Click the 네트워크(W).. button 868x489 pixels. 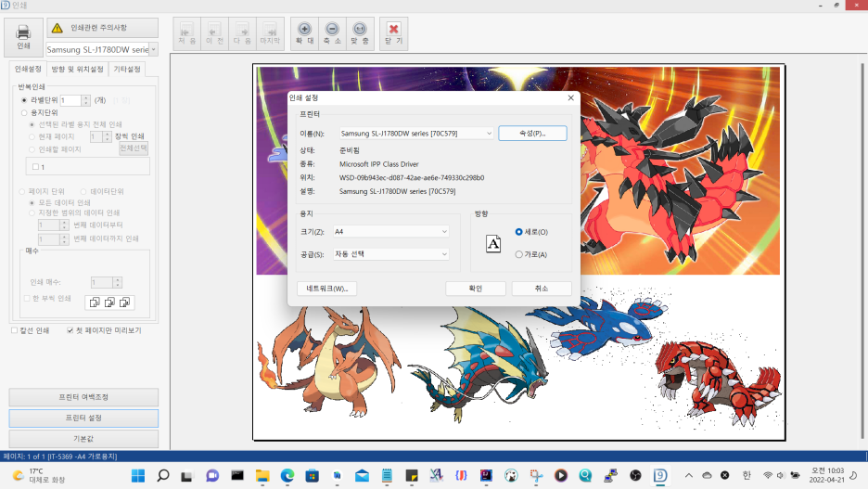(x=326, y=289)
